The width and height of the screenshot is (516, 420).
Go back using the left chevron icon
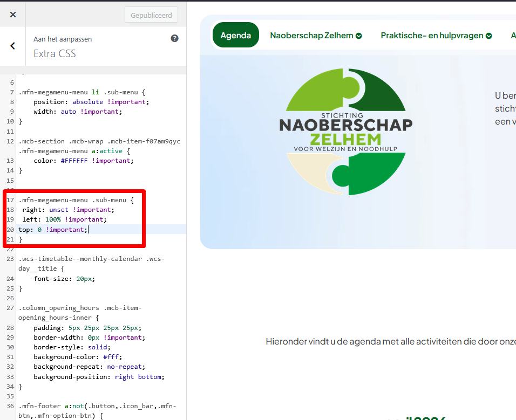point(13,46)
